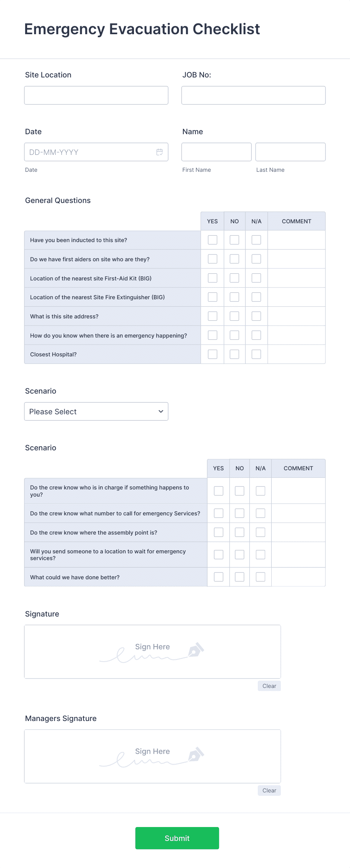Check NO for emergency services number question
This screenshot has width=350, height=868.
point(239,513)
